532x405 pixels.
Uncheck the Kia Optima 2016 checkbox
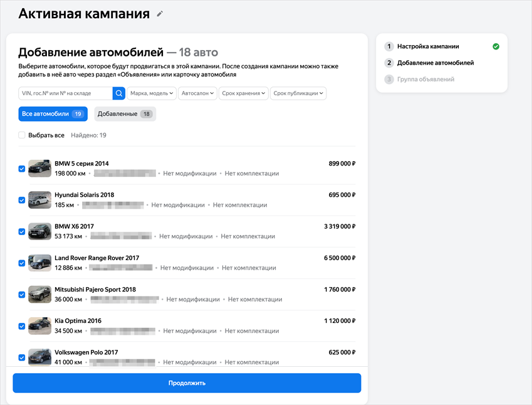coord(22,326)
